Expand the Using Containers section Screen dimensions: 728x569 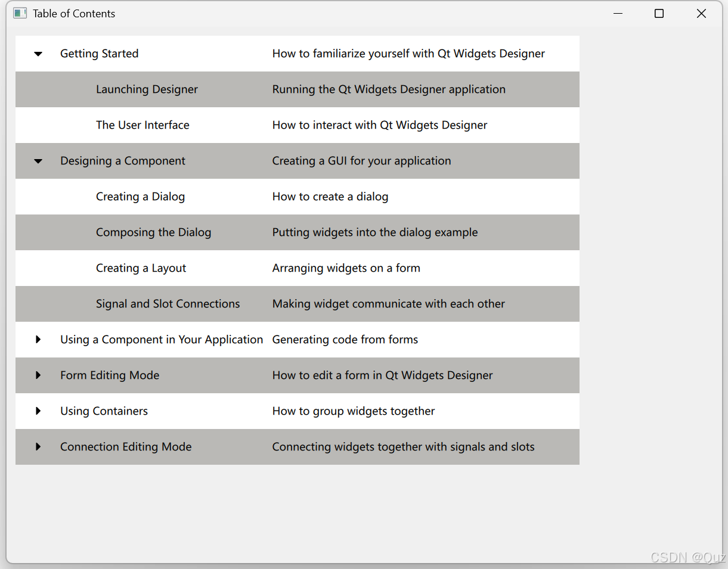pos(38,411)
